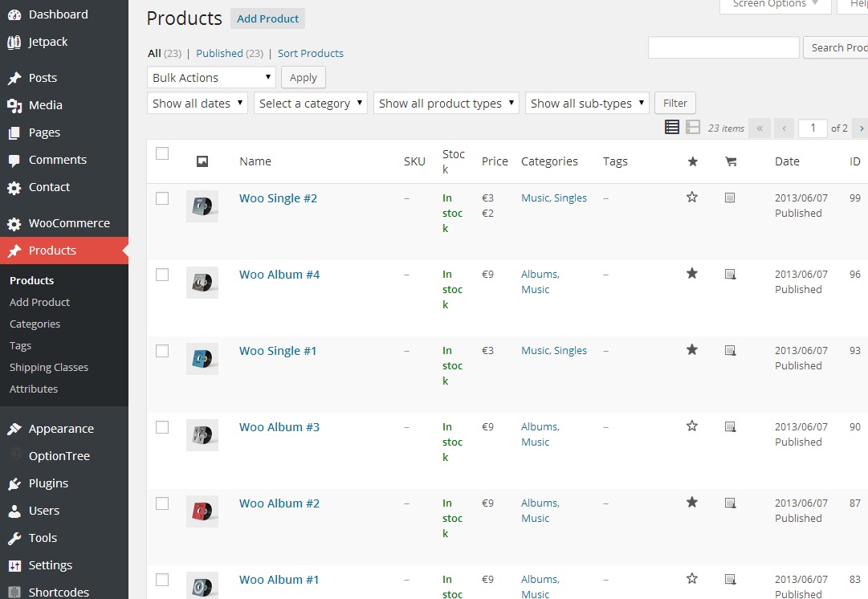Screen dimensions: 868x599
Task: Expand the Select a category dropdown
Action: point(311,104)
